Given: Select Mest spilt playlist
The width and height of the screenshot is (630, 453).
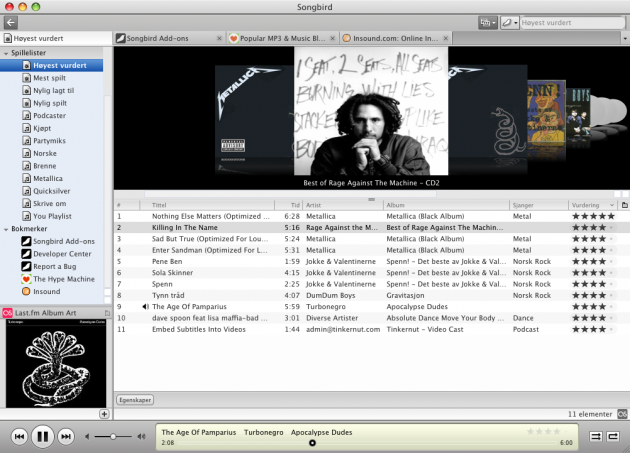Looking at the screenshot, I should (49, 78).
